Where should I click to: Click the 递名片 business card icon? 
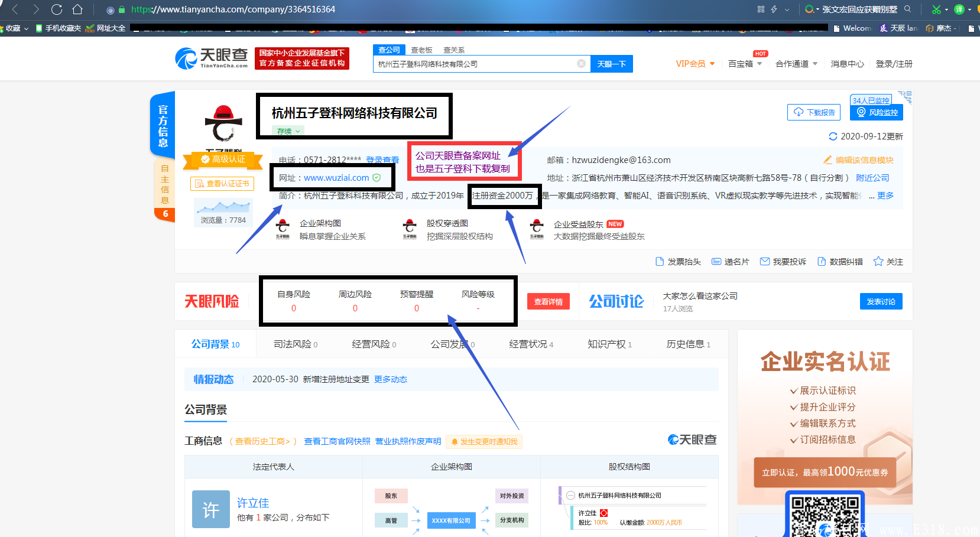[731, 261]
